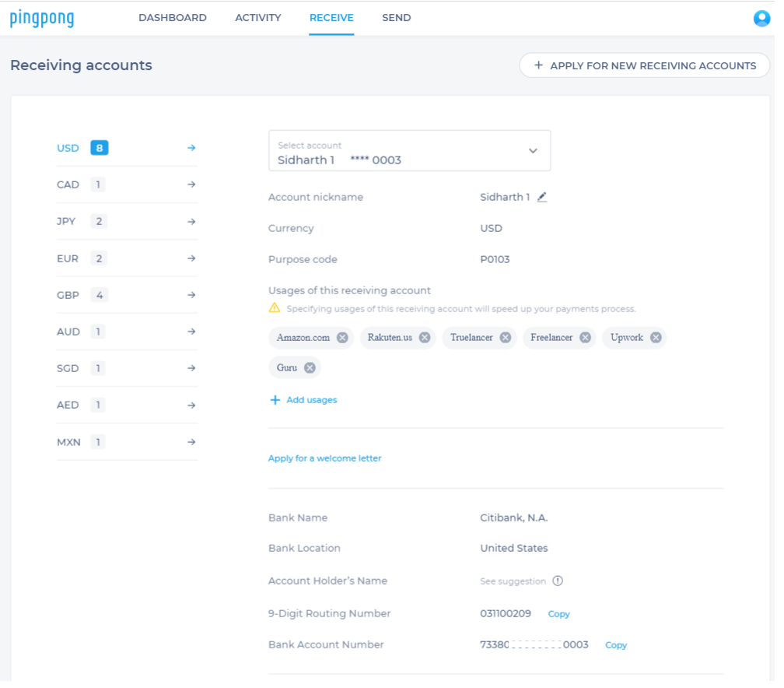784x688 pixels.
Task: Select the MXN currency in sidebar
Action: click(127, 442)
